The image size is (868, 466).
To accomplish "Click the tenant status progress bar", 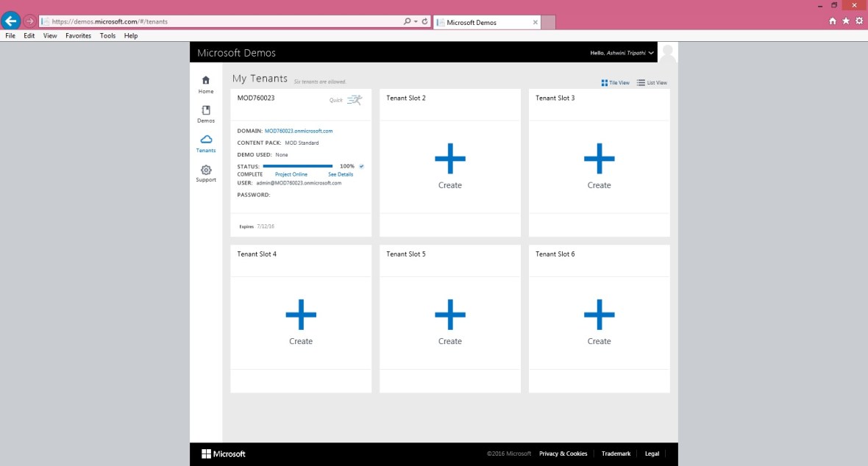I will pos(298,167).
